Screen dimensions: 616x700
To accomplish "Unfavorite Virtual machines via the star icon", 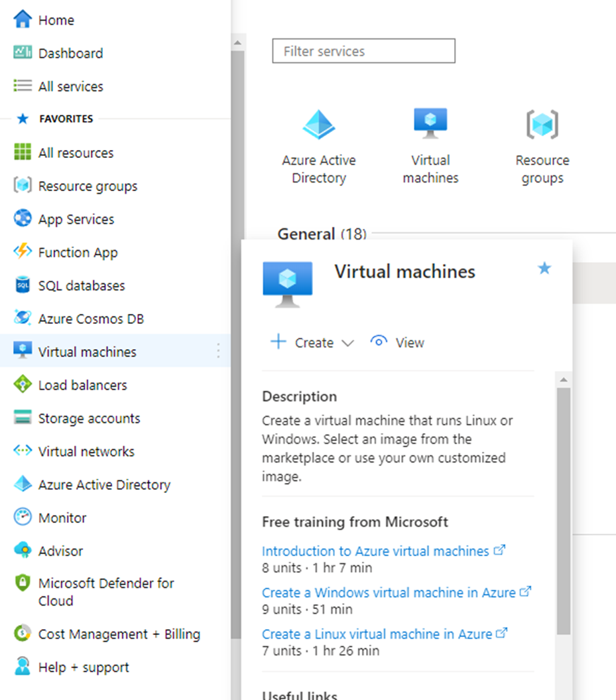I will 544,268.
